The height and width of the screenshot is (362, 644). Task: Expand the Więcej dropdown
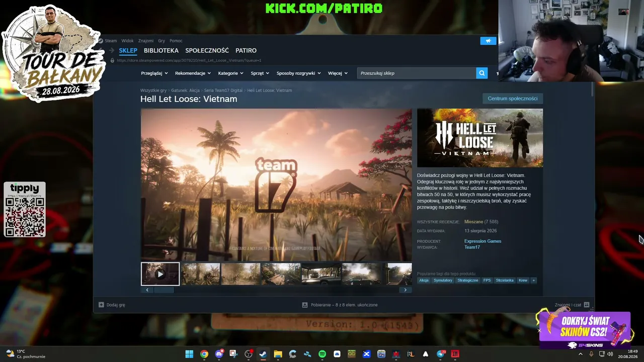point(338,73)
